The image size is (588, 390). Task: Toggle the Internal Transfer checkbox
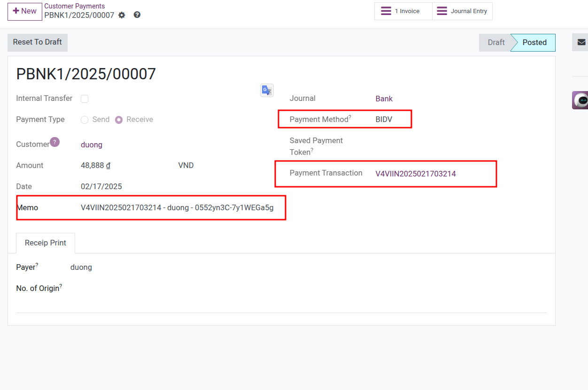pos(85,99)
